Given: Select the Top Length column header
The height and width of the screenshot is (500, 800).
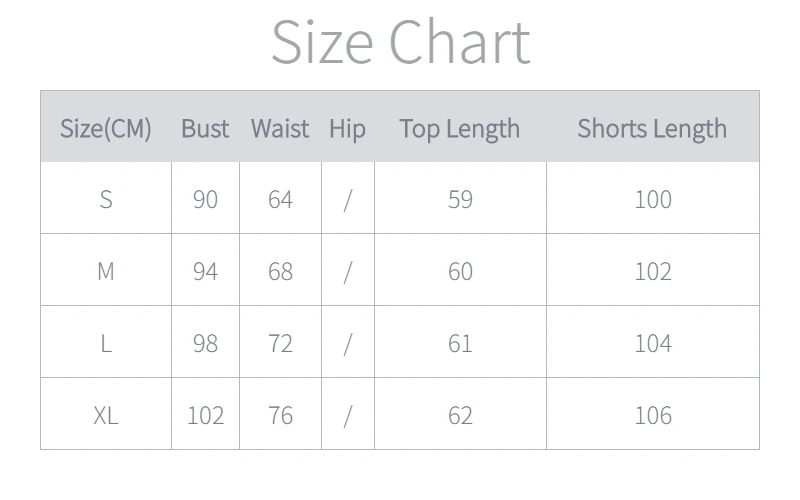Looking at the screenshot, I should [460, 128].
